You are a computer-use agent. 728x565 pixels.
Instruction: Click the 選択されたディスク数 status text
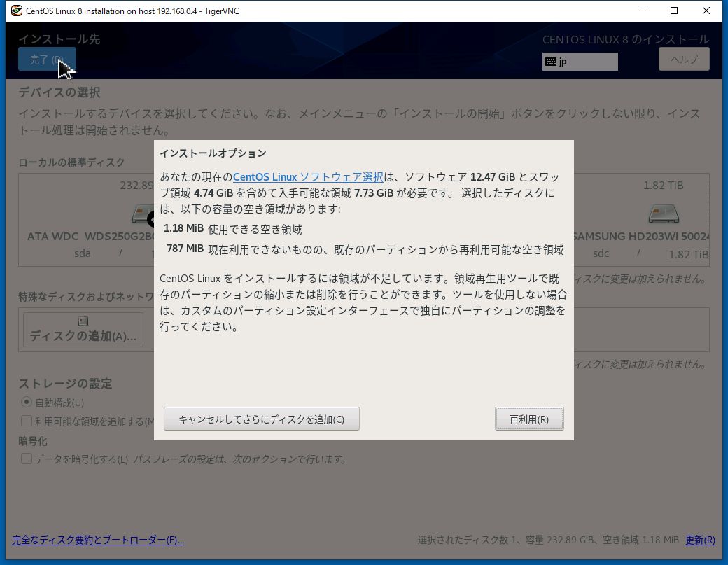coord(548,540)
